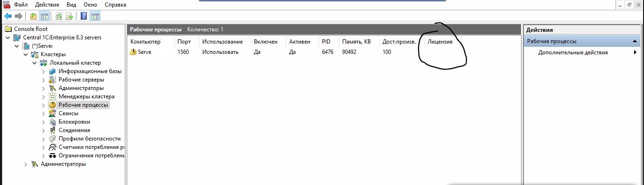
Task: Expand the Сеансы node
Action: click(44, 113)
